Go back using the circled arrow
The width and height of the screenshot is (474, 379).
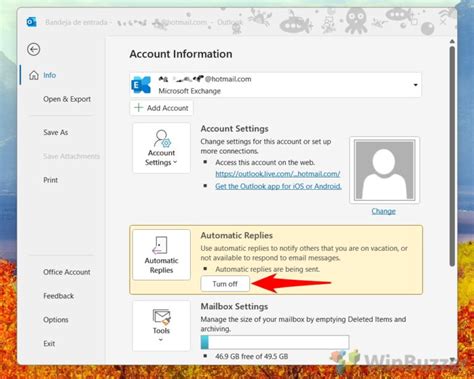coord(33,50)
